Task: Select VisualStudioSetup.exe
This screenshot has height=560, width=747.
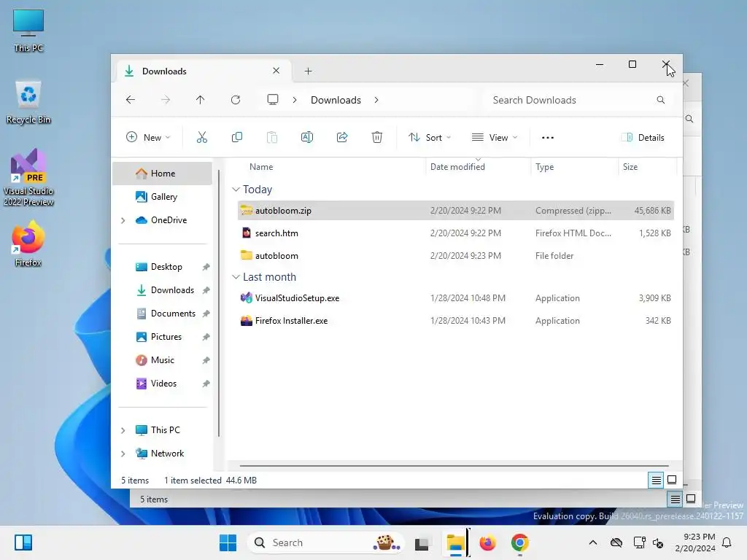Action: [455, 298]
